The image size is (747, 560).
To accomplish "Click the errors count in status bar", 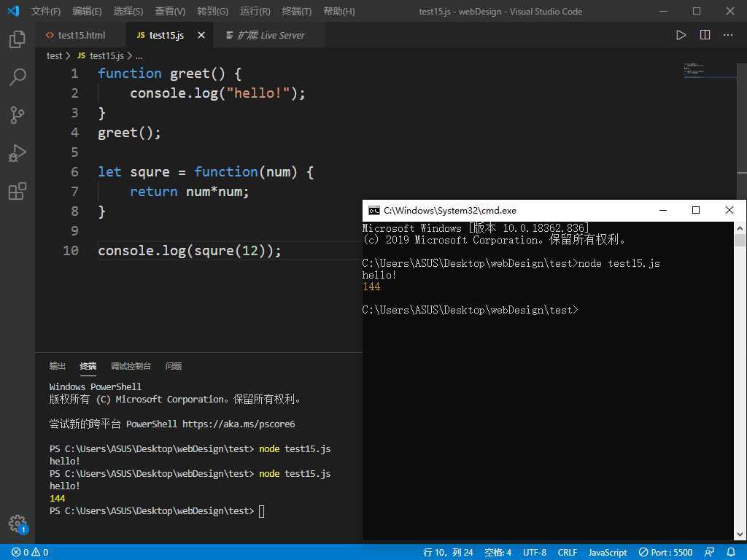I will (x=29, y=553).
